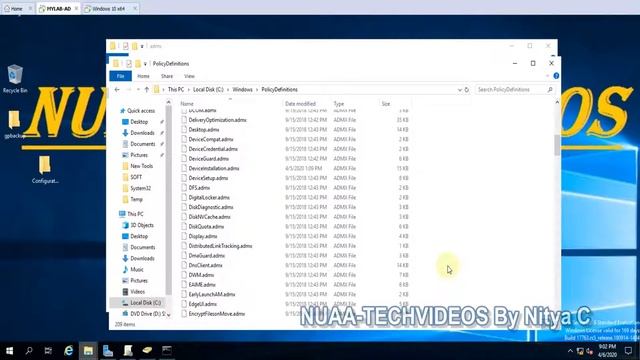Sort by the Name column header
This screenshot has width=640, height=360.
231,104
